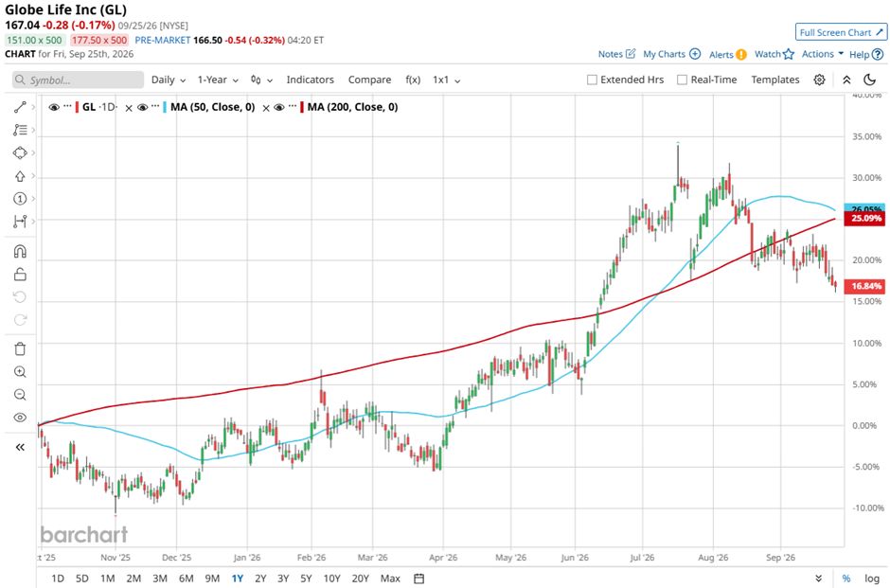Screen dimensions: 890x588
Task: Open the Indicators menu
Action: coord(310,80)
